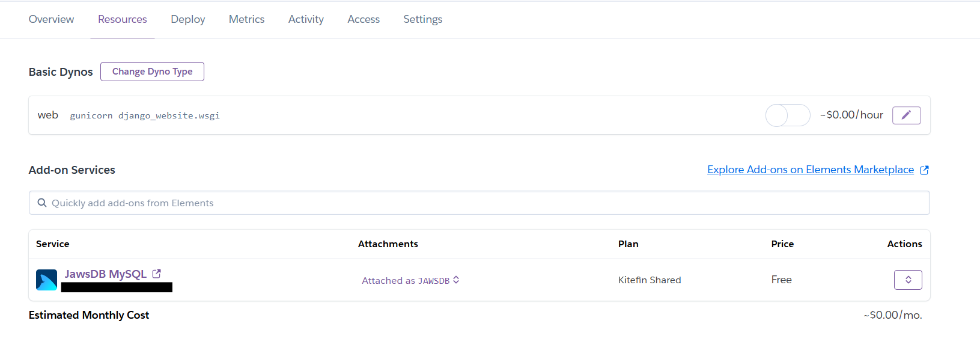
Task: Edit the web dyno with pencil icon
Action: pos(906,115)
